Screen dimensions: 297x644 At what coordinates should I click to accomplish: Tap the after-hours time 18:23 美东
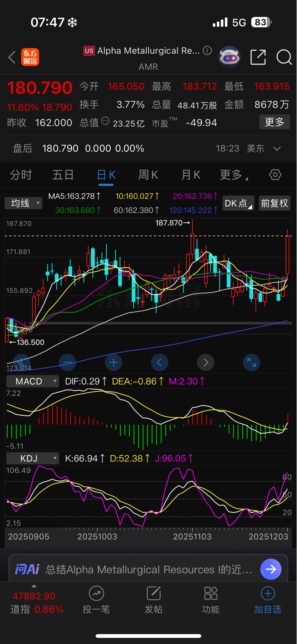pos(241,149)
